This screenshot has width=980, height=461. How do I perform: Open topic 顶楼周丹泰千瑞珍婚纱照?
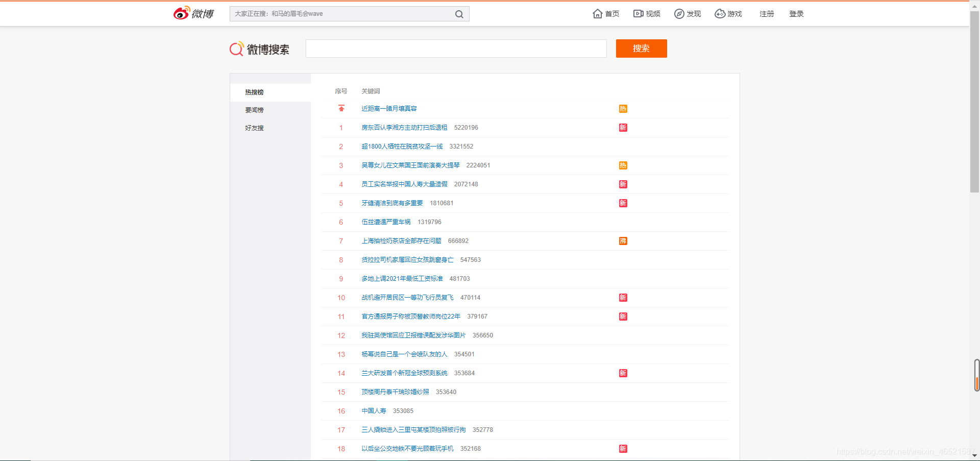pos(395,392)
